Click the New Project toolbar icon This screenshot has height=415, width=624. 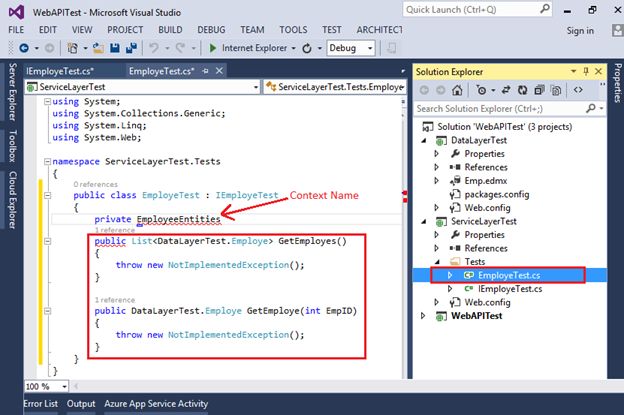pos(72,48)
